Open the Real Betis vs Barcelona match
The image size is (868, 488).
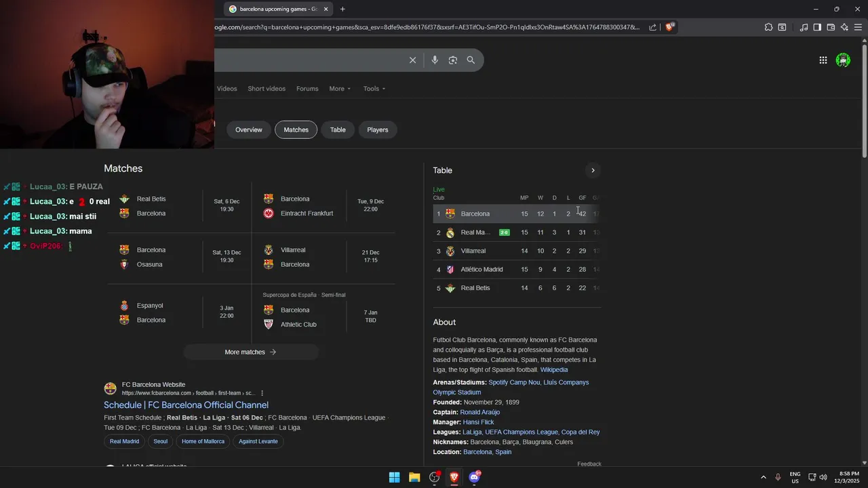click(179, 206)
